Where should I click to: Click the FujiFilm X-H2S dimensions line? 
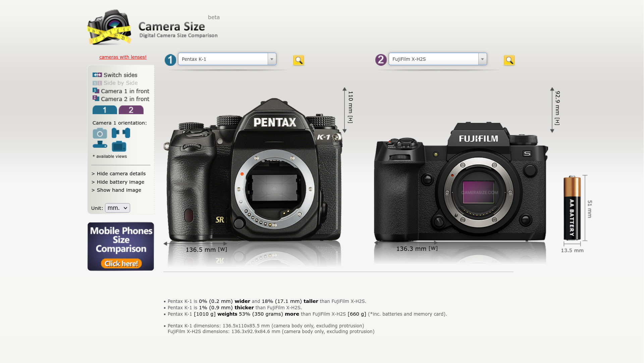pyautogui.click(x=271, y=331)
